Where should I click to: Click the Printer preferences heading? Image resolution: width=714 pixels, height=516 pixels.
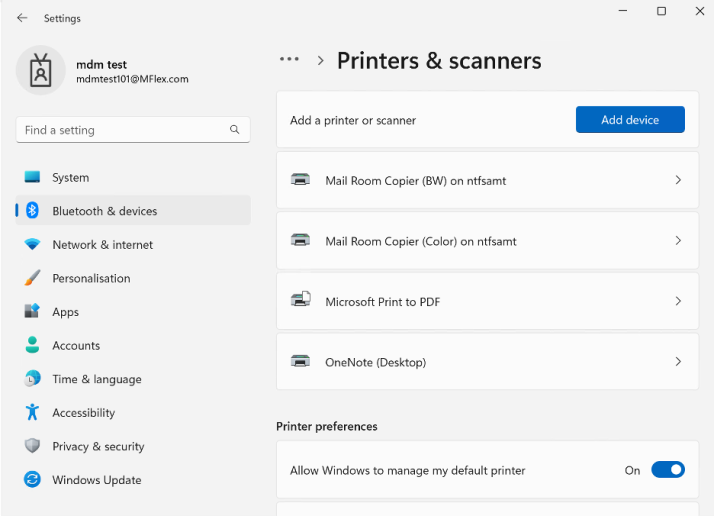click(327, 426)
